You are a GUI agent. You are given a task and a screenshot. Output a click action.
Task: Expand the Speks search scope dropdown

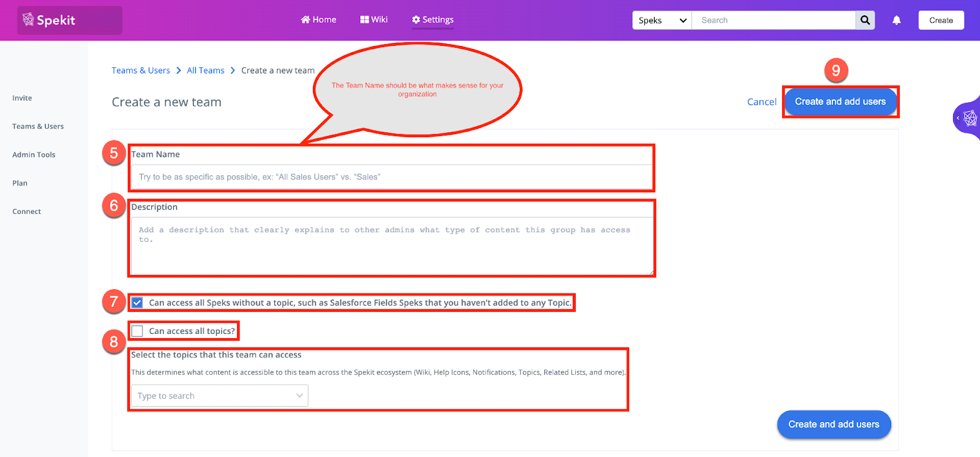(x=662, y=20)
